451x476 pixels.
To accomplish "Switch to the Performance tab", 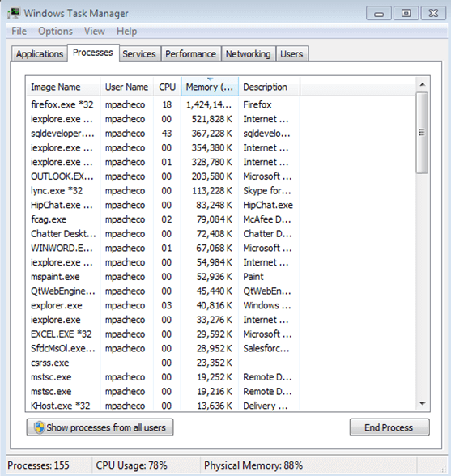I will (x=191, y=54).
